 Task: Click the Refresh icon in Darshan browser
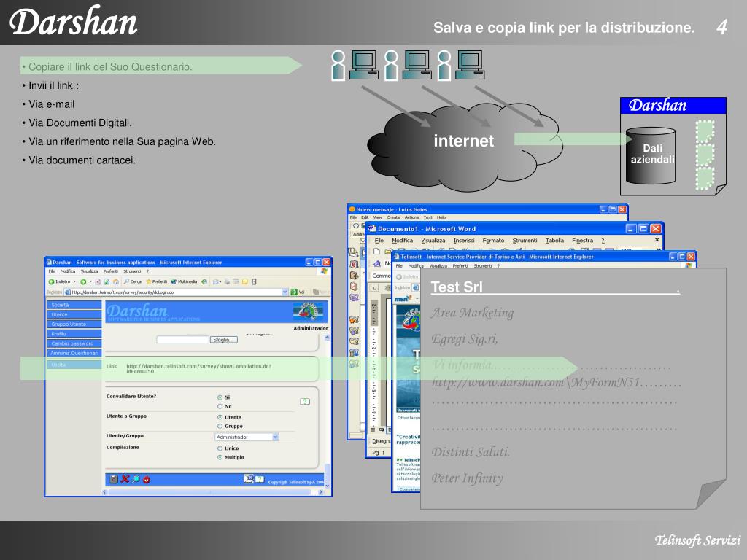tap(107, 281)
